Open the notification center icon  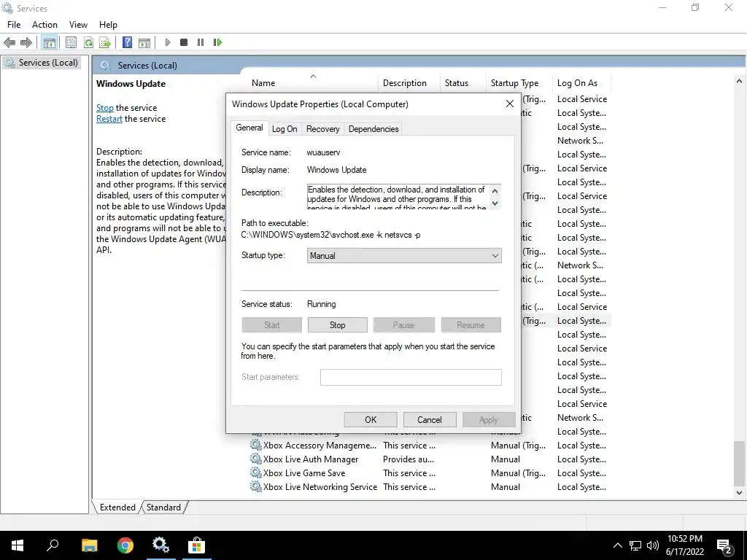724,547
